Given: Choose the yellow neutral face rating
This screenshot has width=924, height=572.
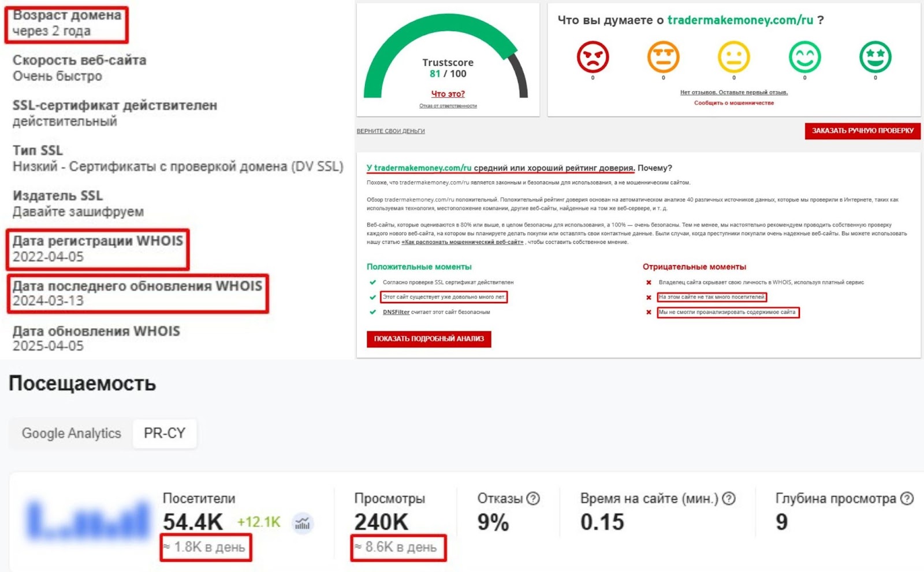Looking at the screenshot, I should (x=734, y=57).
